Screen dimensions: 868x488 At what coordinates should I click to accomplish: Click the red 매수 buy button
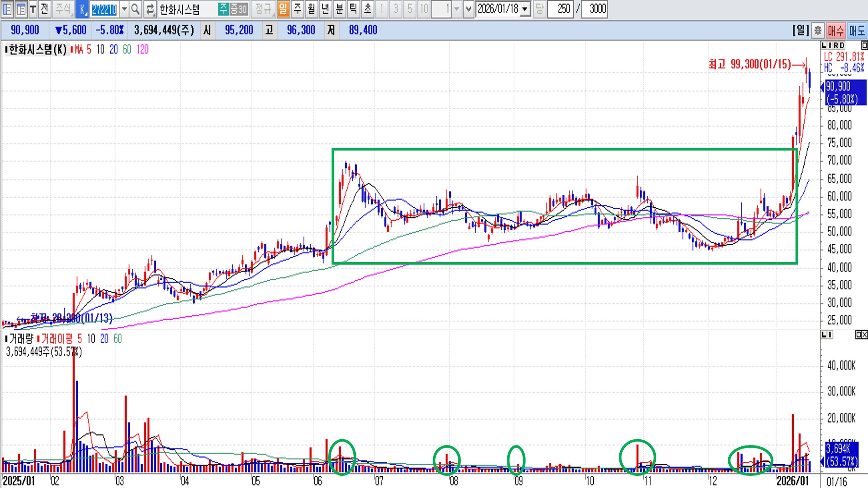click(835, 30)
